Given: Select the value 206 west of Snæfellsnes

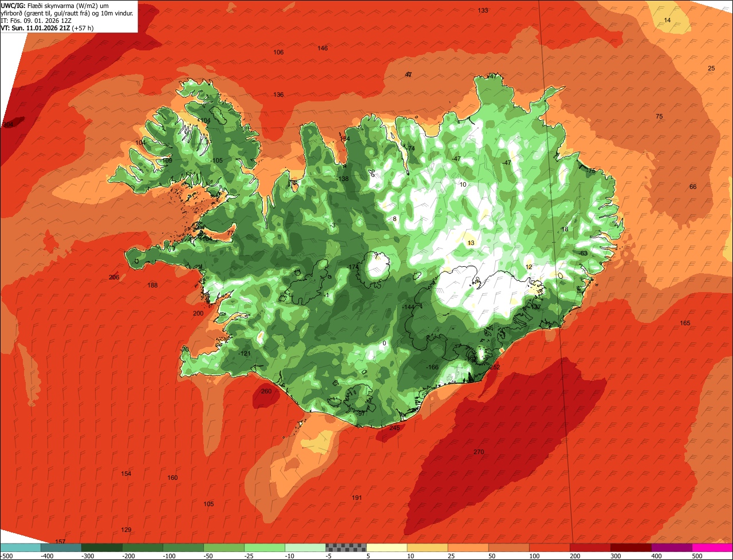Looking at the screenshot, I should tap(114, 277).
